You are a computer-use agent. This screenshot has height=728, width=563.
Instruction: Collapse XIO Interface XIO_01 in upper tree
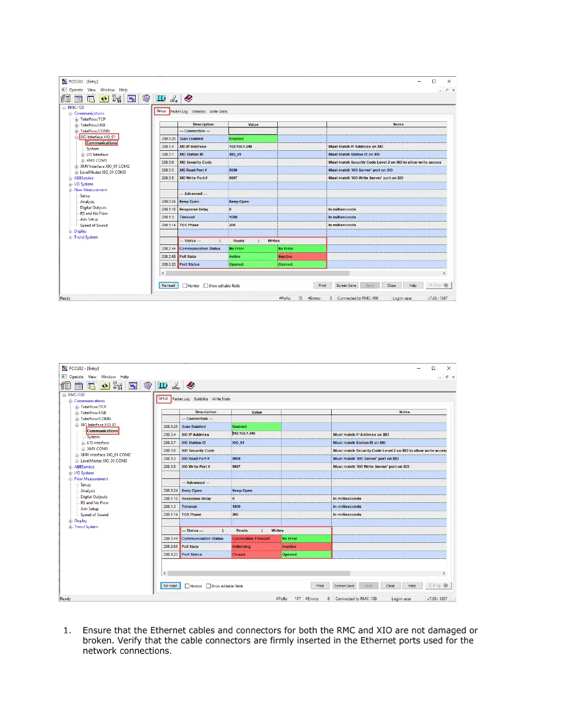77,137
